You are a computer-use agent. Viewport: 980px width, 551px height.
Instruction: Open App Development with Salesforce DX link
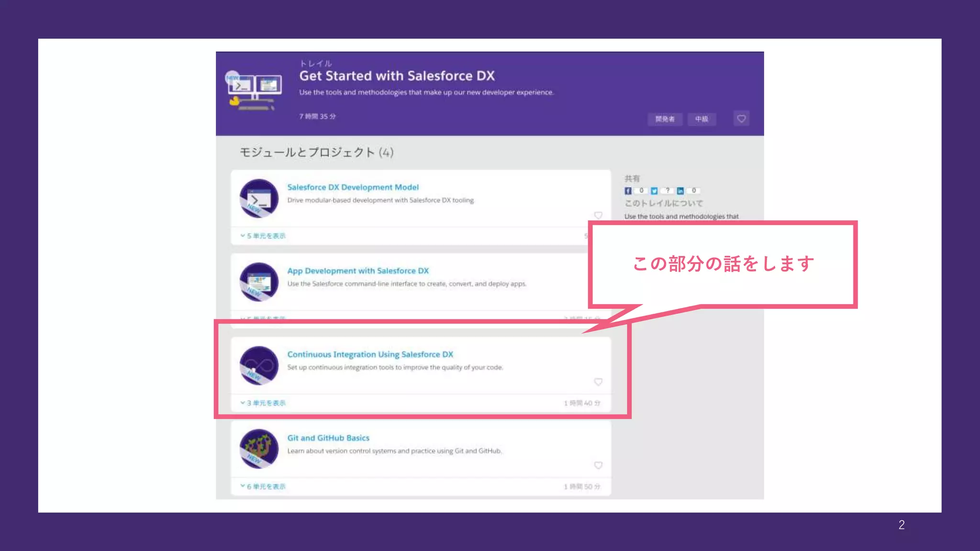(357, 271)
